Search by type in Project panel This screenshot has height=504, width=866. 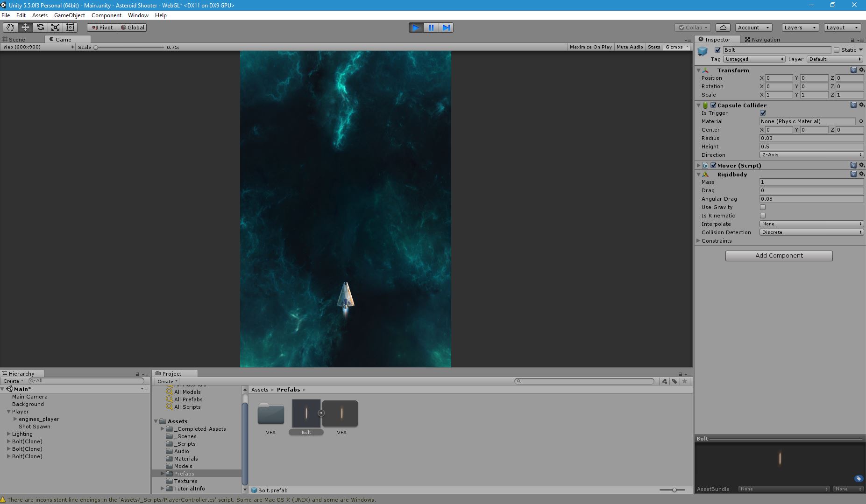665,381
